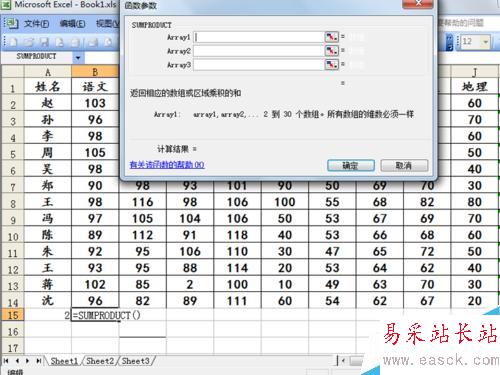
Task: Select column J header
Action: click(474, 72)
